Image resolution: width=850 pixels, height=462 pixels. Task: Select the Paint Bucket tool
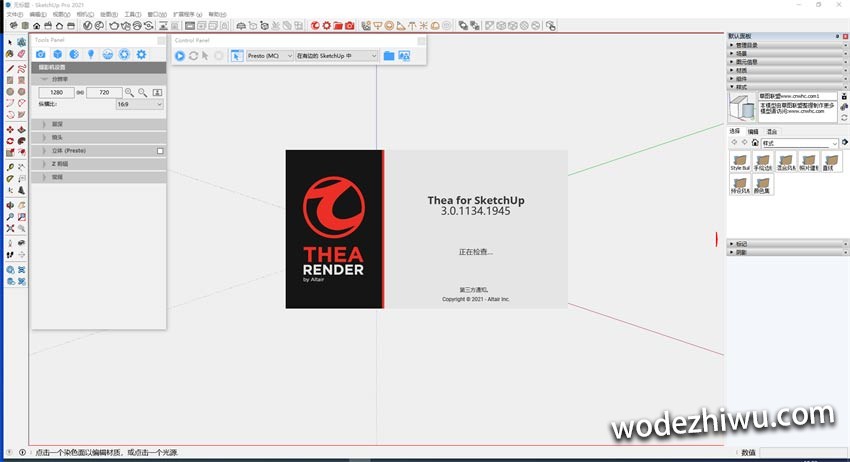[10, 54]
